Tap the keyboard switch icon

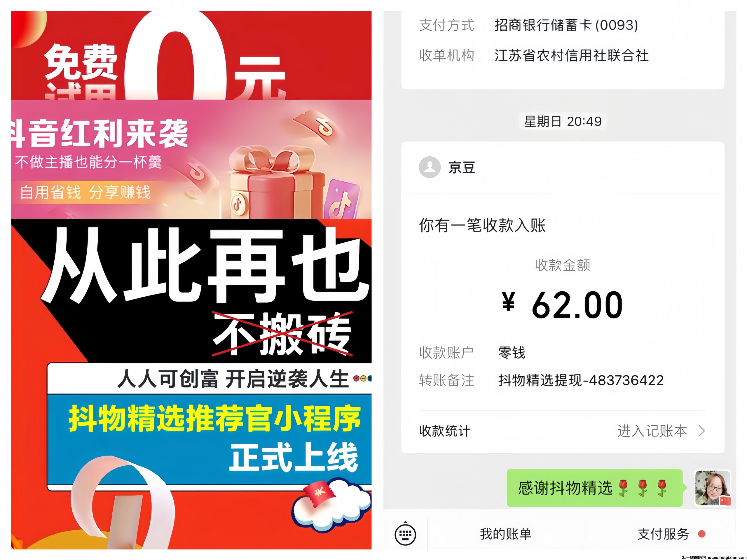(x=405, y=534)
